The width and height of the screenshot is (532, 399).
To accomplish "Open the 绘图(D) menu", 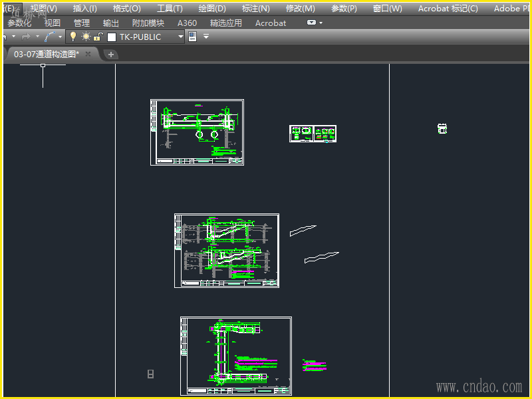I will click(212, 9).
